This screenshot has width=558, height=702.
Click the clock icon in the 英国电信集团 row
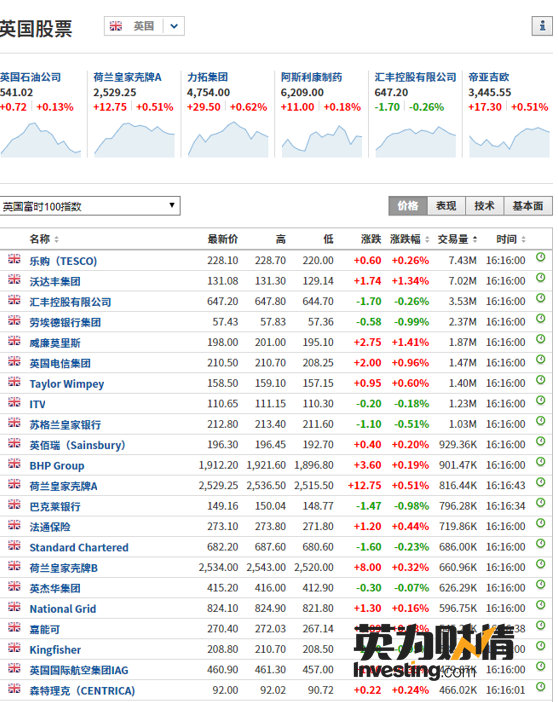541,360
